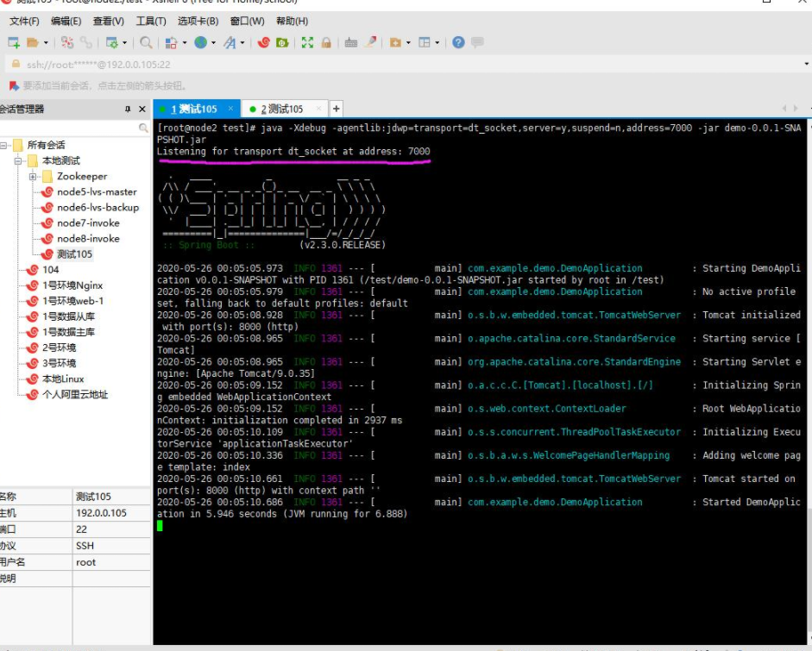Click host value 192.0.0.105 in properties

(x=102, y=513)
